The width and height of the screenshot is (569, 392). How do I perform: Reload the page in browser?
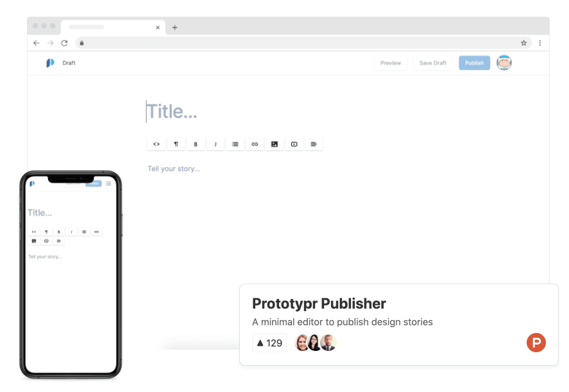(x=64, y=43)
